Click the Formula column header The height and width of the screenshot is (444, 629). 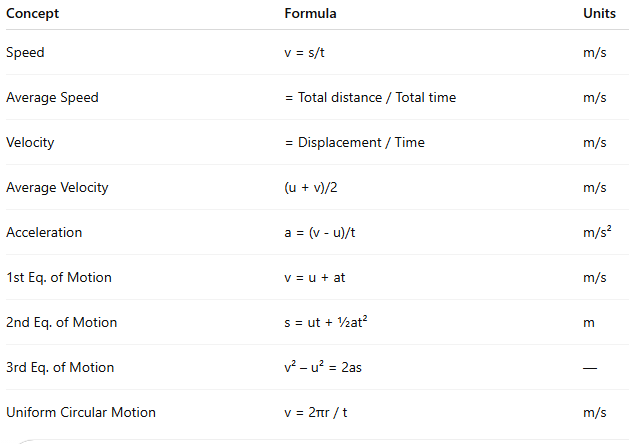(x=310, y=14)
